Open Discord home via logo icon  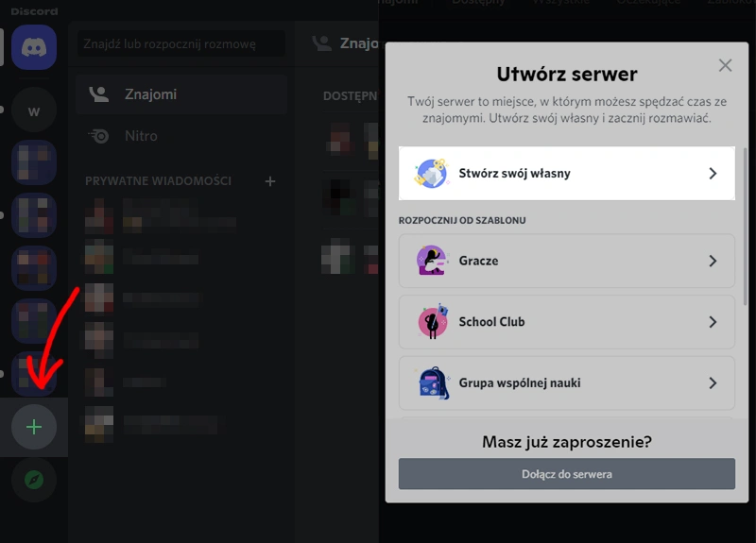(x=34, y=47)
